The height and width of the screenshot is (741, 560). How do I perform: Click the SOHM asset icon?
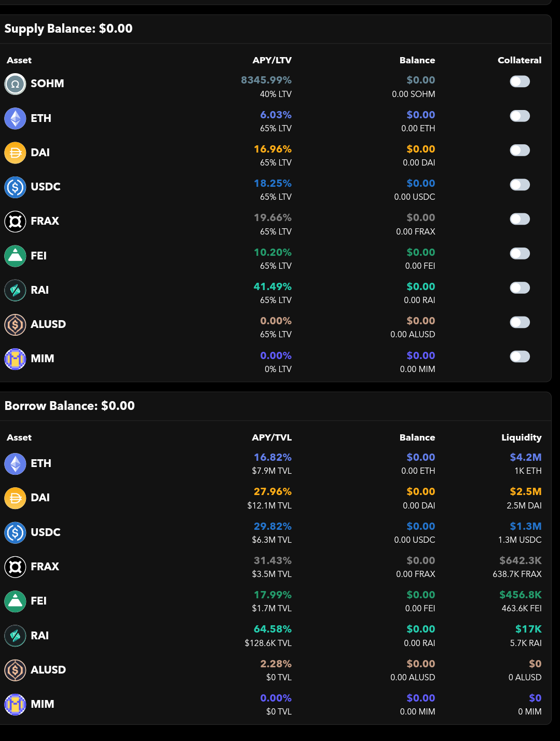[x=15, y=84]
